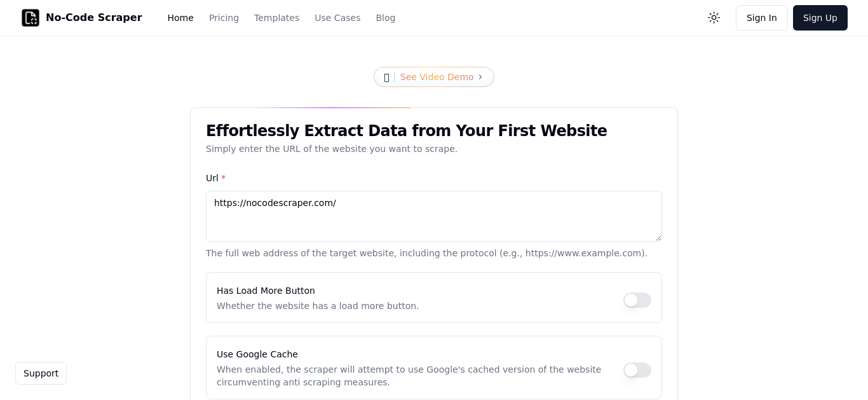Click the No-Code Scraper brand name
This screenshot has width=868, height=400.
94,18
